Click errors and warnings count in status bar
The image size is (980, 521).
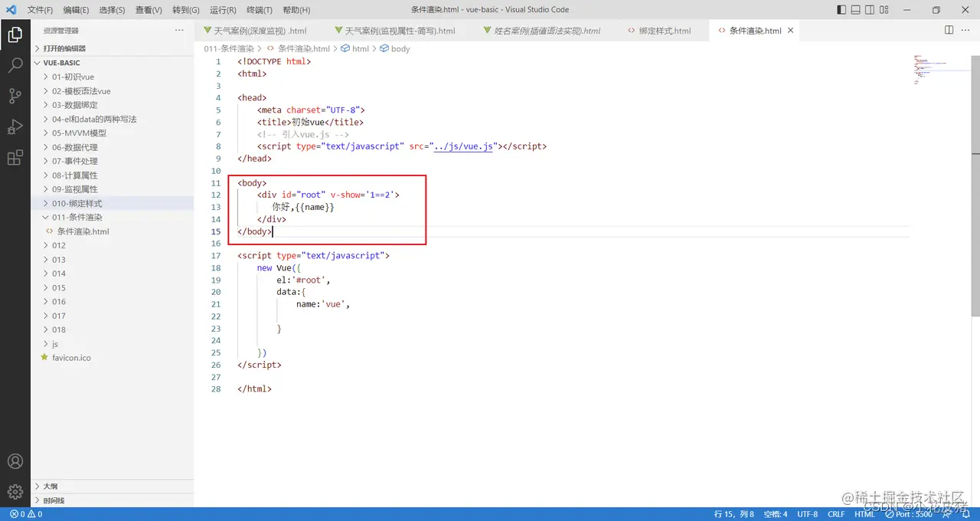click(x=26, y=514)
